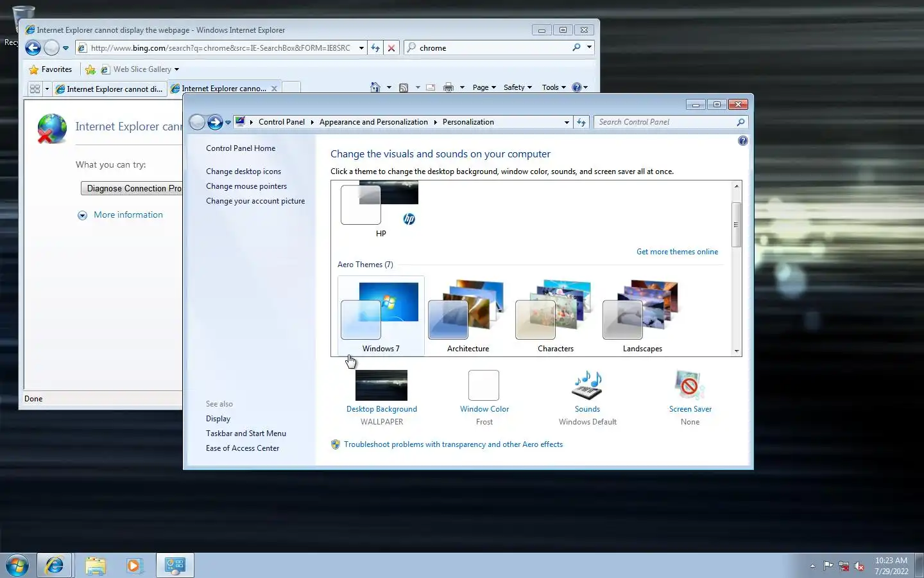Switch to the first Internet Explorer cannot di... tab
924x578 pixels.
pyautogui.click(x=110, y=89)
